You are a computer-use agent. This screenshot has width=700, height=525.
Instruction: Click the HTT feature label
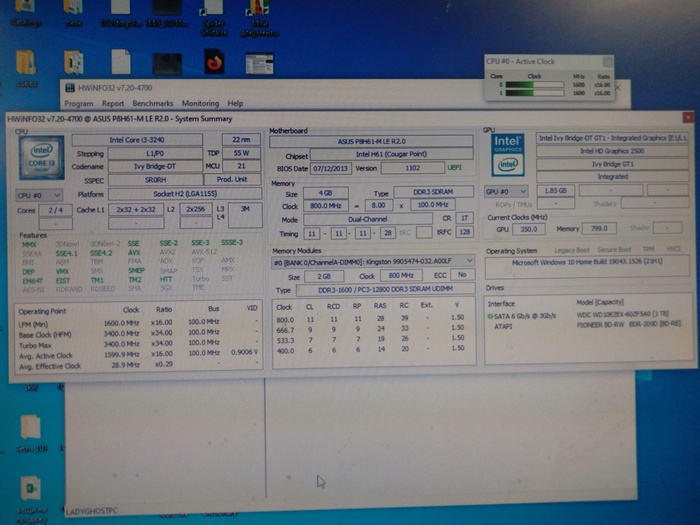166,279
